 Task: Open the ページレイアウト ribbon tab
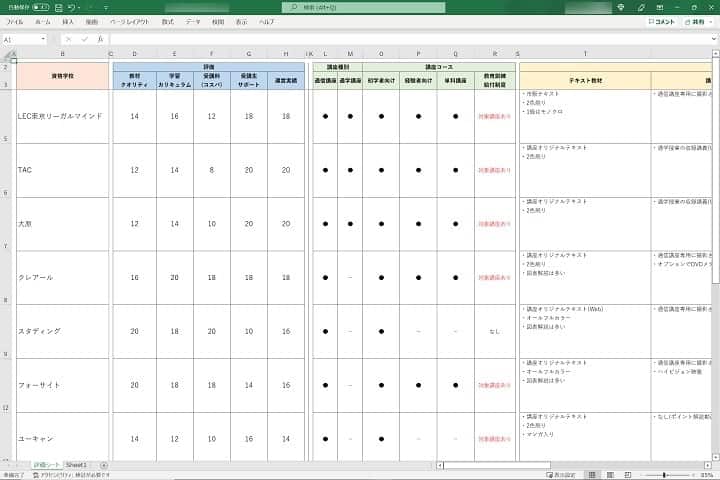[x=129, y=22]
